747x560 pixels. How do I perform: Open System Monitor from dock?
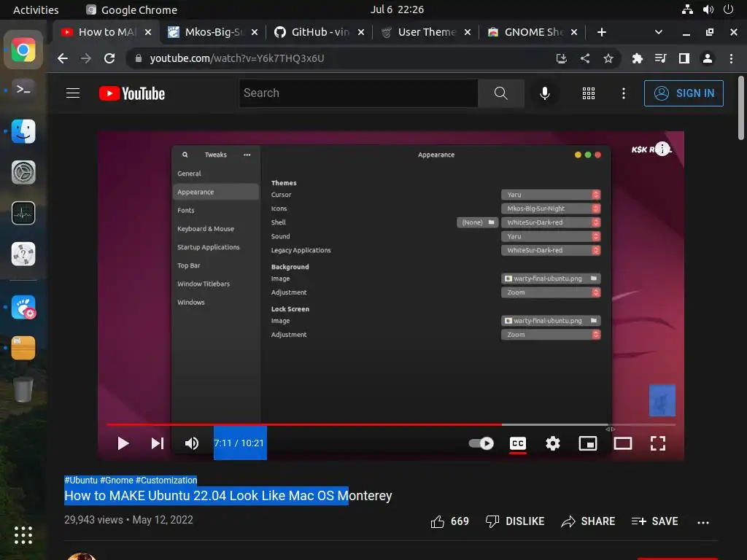23,213
